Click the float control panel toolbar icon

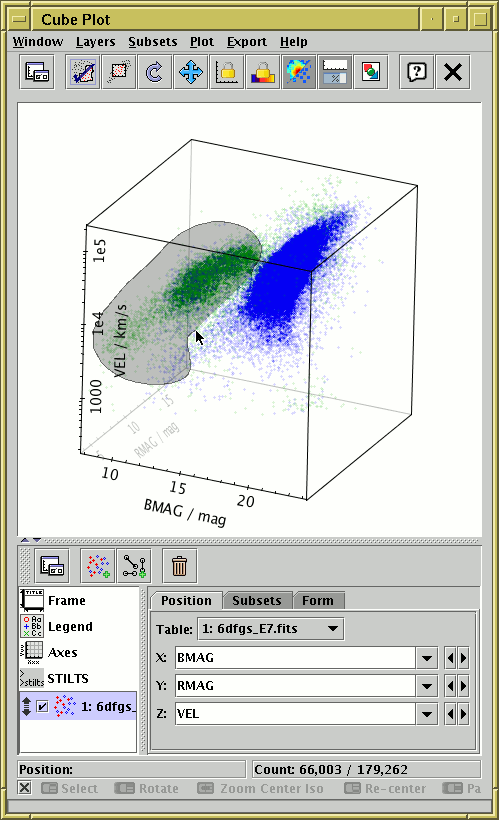point(37,72)
